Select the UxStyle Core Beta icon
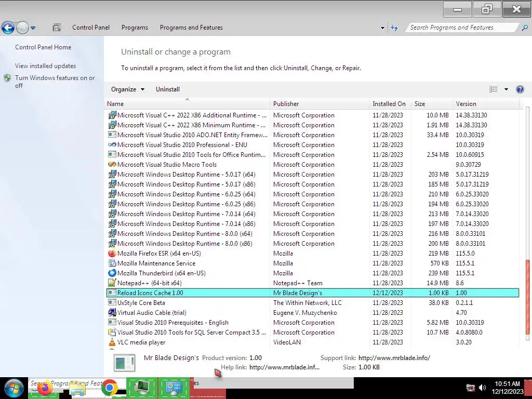Viewport: 532px width, 399px height. (x=112, y=303)
